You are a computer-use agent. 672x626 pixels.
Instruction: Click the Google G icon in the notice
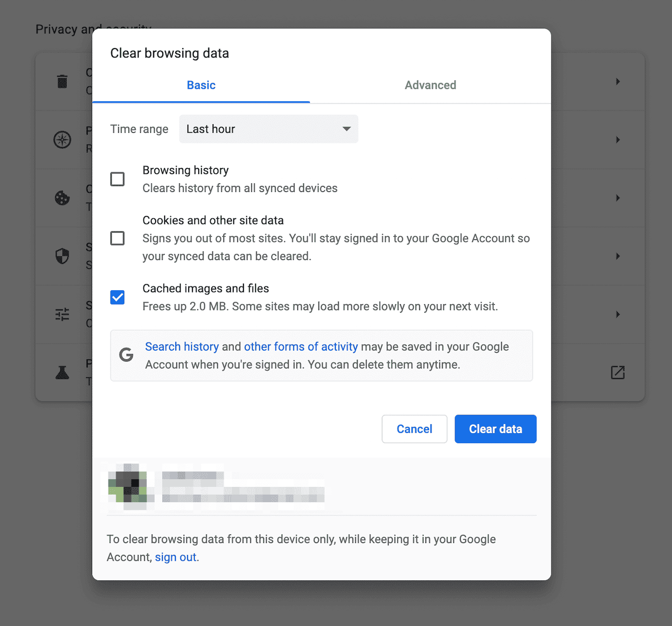[126, 355]
